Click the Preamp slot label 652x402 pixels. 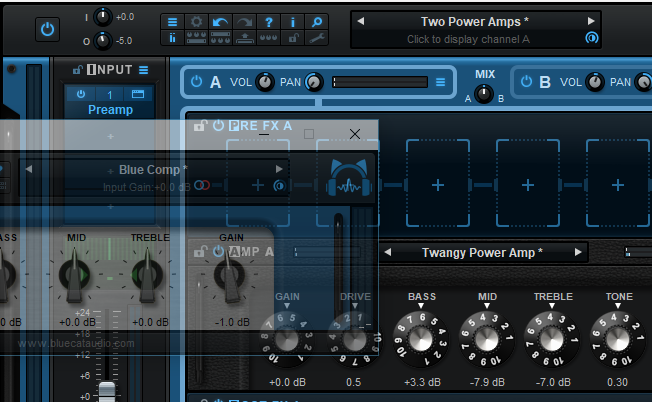coord(111,110)
